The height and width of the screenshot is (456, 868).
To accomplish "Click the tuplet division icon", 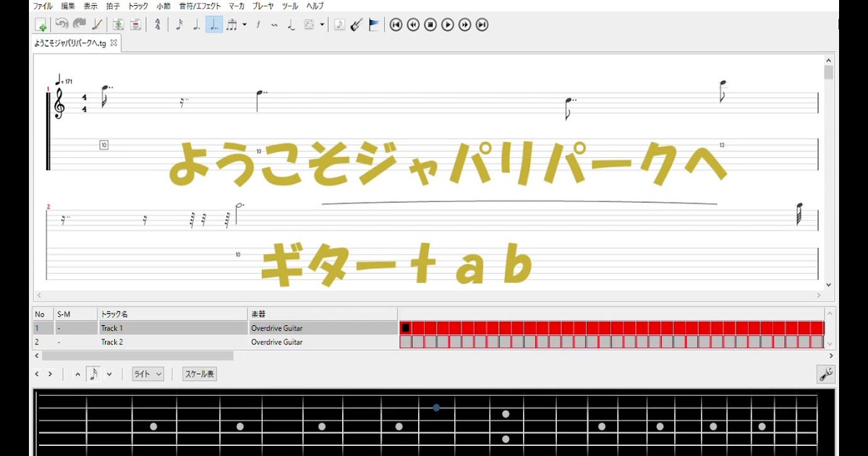I will (x=231, y=25).
